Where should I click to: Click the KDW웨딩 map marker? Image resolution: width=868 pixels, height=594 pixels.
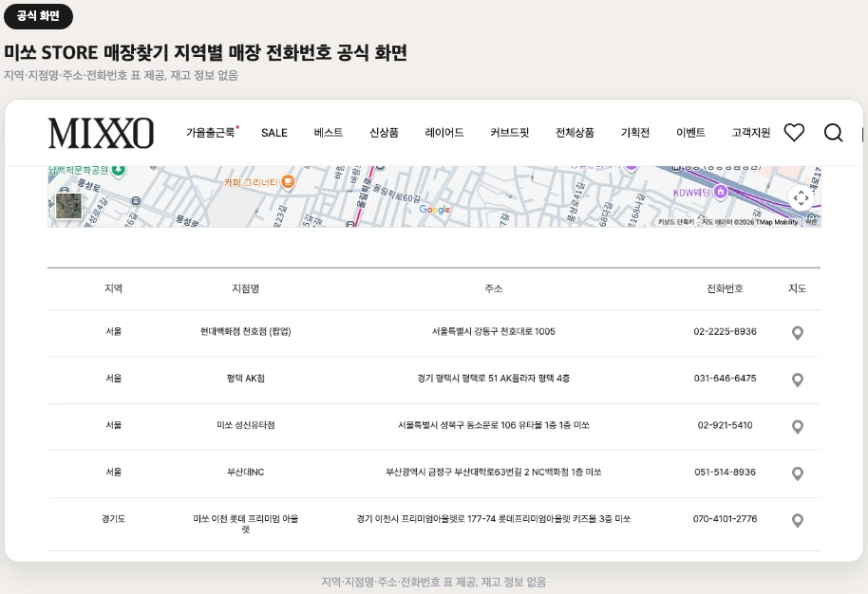click(720, 192)
